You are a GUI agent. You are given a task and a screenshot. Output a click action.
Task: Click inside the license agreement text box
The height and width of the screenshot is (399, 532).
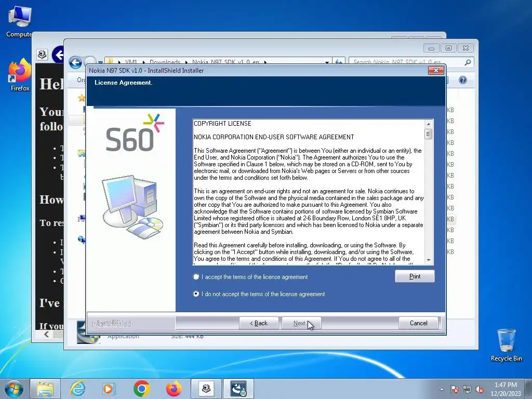click(x=309, y=192)
